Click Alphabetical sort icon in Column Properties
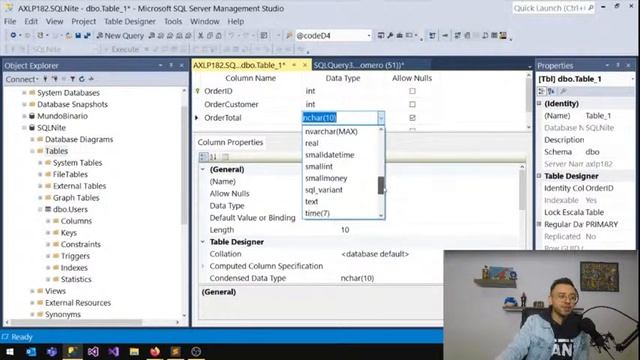640x360 pixels. point(213,157)
